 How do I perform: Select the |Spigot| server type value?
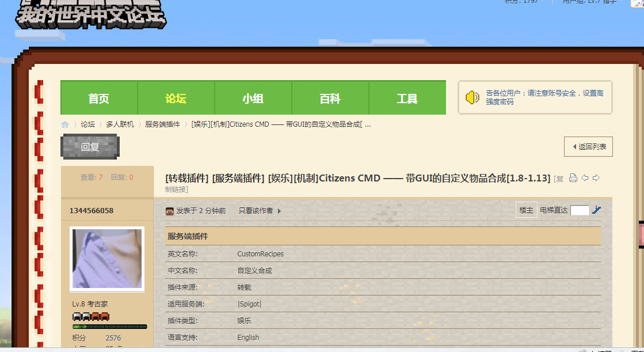[249, 304]
